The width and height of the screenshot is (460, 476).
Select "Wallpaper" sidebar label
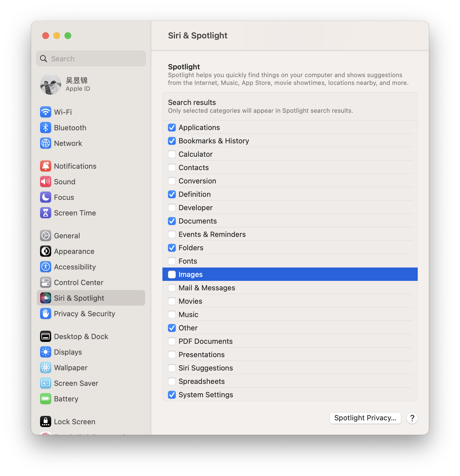pyautogui.click(x=71, y=368)
